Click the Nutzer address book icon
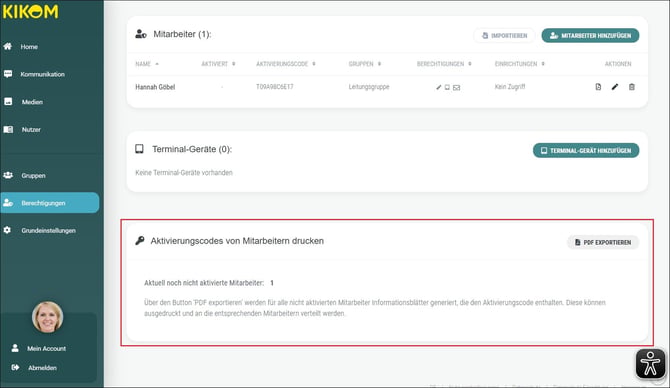The width and height of the screenshot is (670, 388). 8,129
